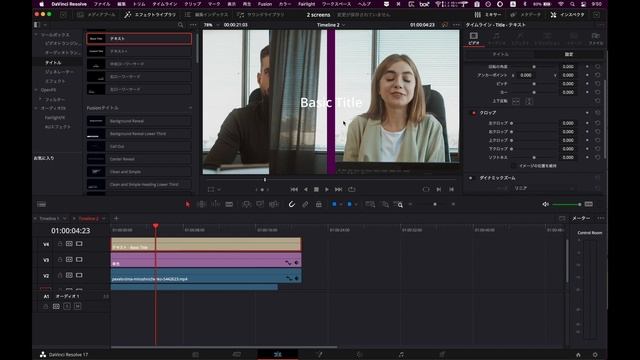This screenshot has height=360, width=640.
Task: Toggle Loop playback button
Action: click(351, 189)
